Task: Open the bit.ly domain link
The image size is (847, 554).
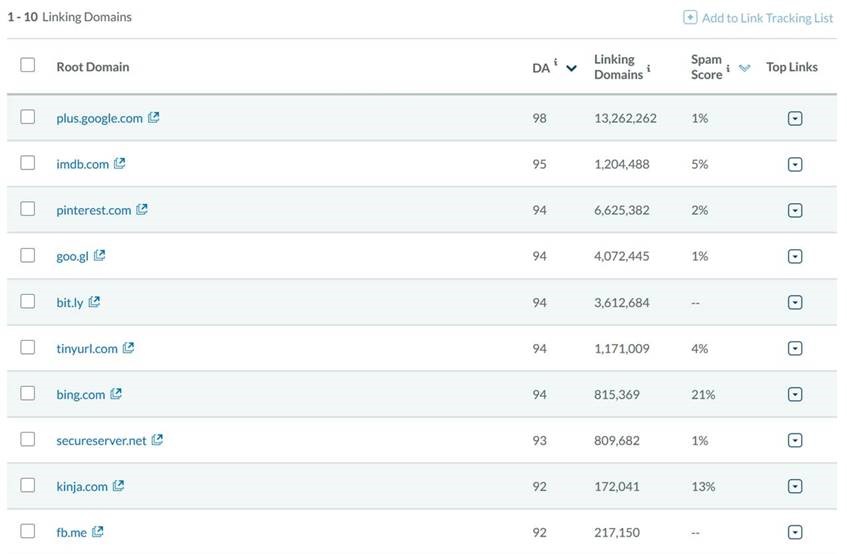Action: pos(70,302)
